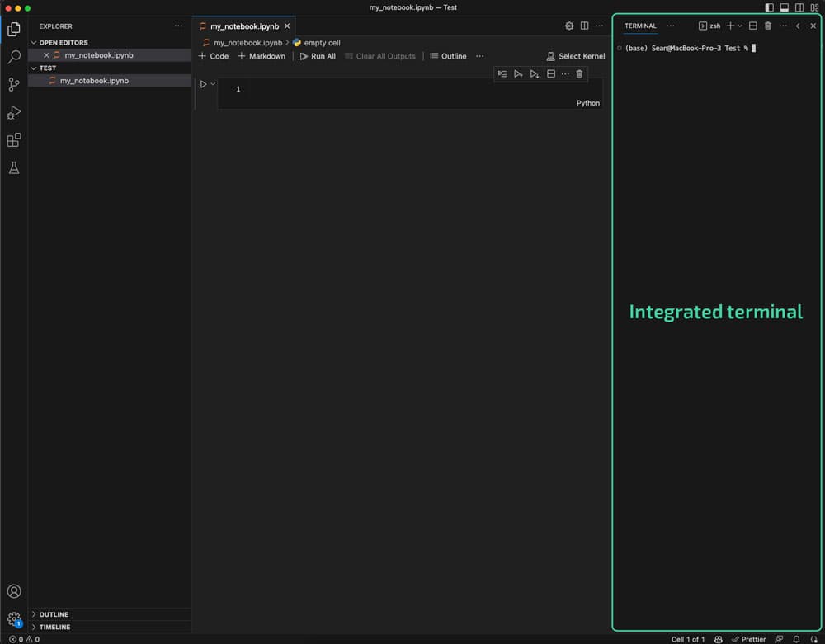Viewport: 825px width, 644px height.
Task: Open the Testing flask view
Action: [14, 167]
